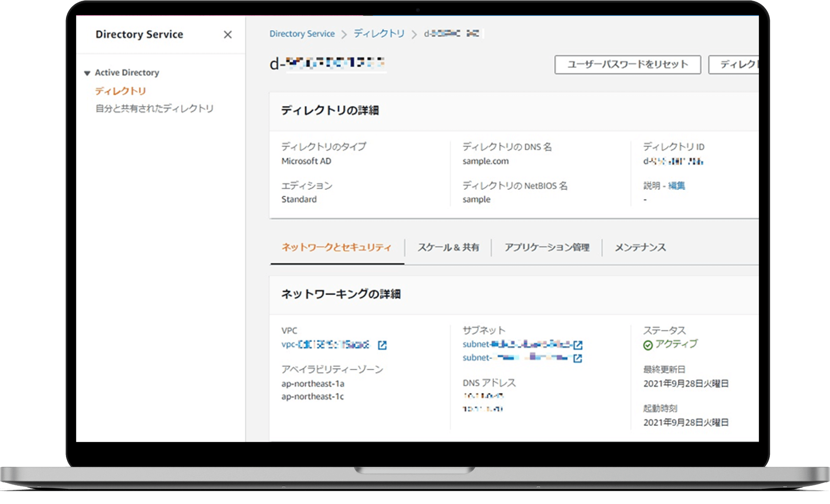Switch to アプリケーション管理 tab

coord(547,247)
